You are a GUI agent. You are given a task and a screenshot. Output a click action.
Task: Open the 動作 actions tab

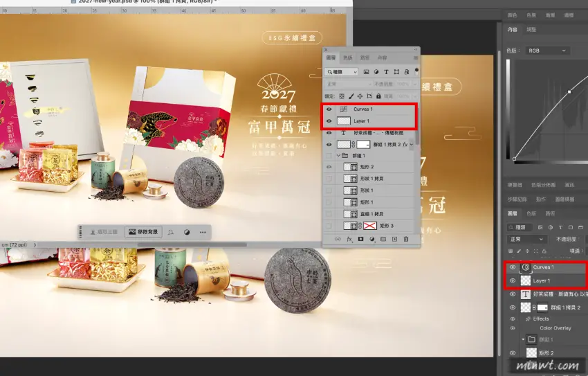tap(540, 199)
